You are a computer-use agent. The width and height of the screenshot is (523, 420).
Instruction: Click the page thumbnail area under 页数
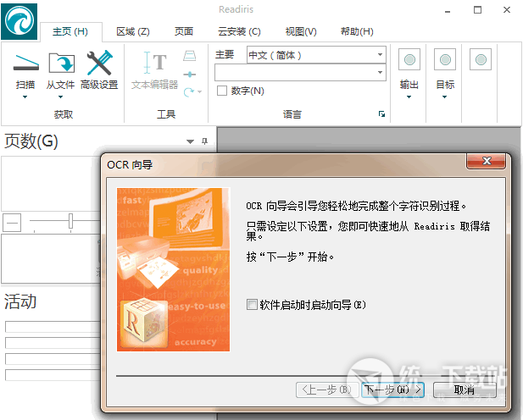point(51,184)
